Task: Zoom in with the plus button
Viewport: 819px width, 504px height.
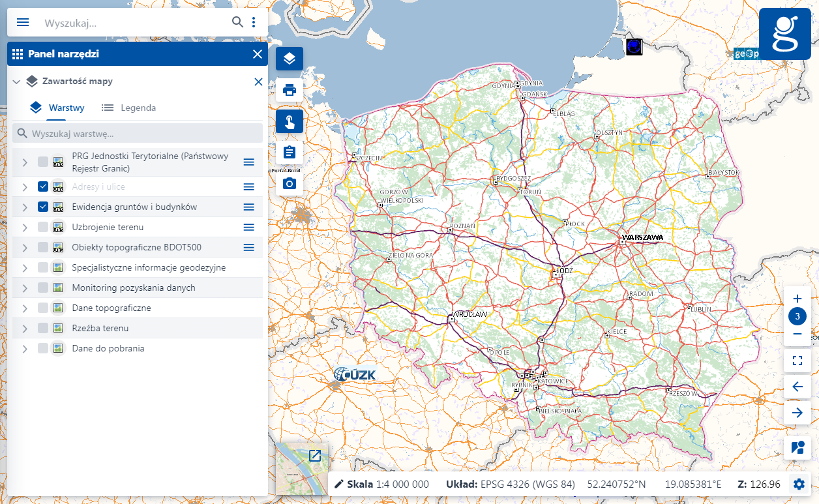Action: tap(797, 299)
